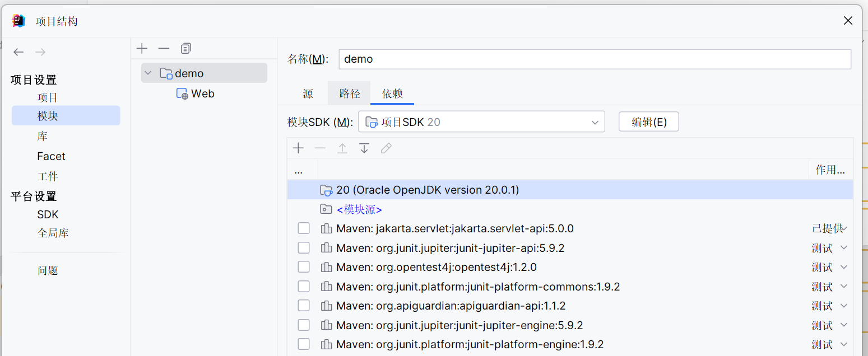Viewport: 868px width, 356px height.
Task: Open 库 in project settings
Action: pyautogui.click(x=42, y=137)
